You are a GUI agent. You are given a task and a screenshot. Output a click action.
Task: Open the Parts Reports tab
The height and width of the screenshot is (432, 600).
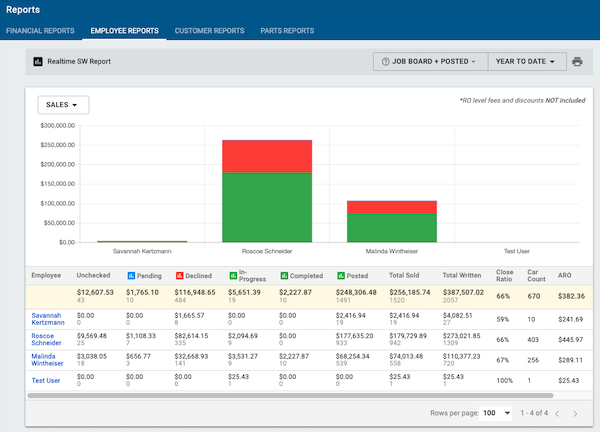coord(287,31)
